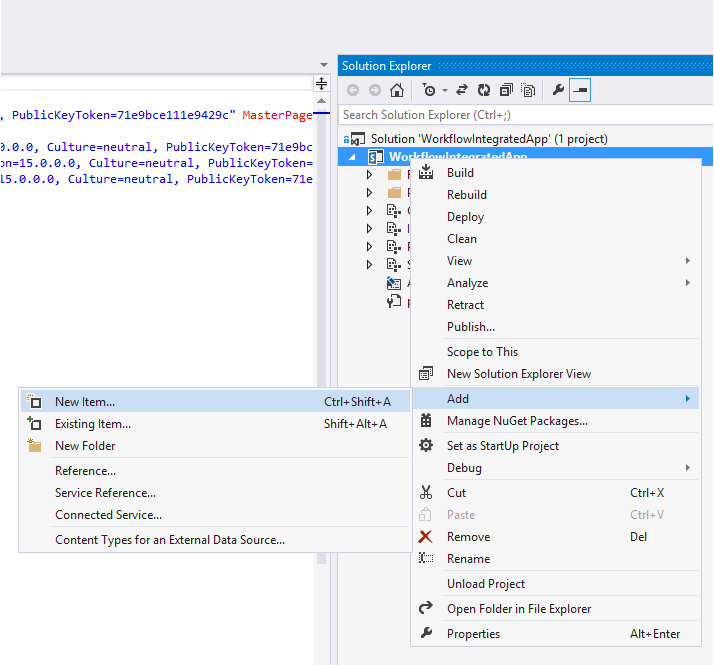Click the Cut scissors icon
The image size is (714, 665).
[426, 493]
